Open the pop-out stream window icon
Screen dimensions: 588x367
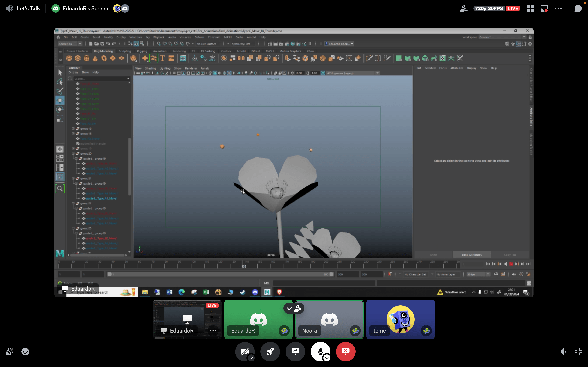click(x=544, y=9)
